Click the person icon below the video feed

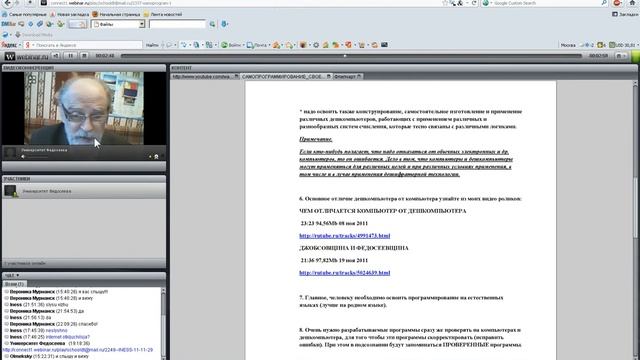point(156,157)
